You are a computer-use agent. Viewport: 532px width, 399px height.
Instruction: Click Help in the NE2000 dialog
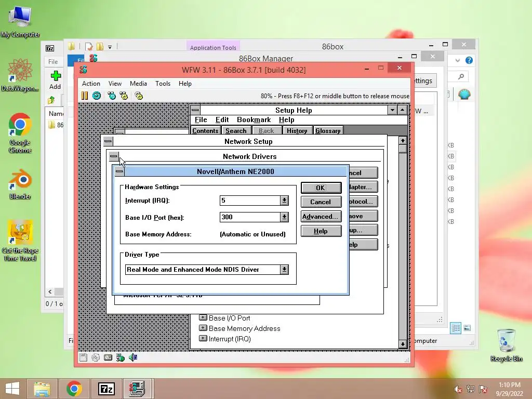(x=321, y=231)
